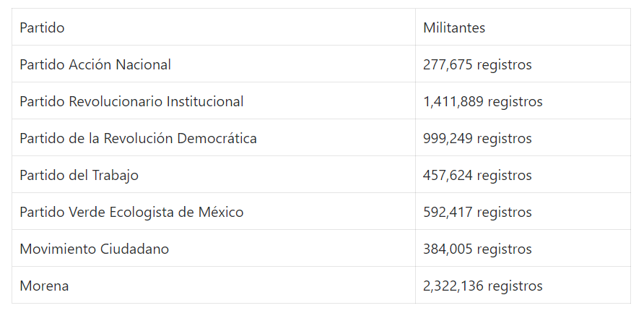Select the 'Morena' party cell
The width and height of the screenshot is (644, 321).
(44, 286)
